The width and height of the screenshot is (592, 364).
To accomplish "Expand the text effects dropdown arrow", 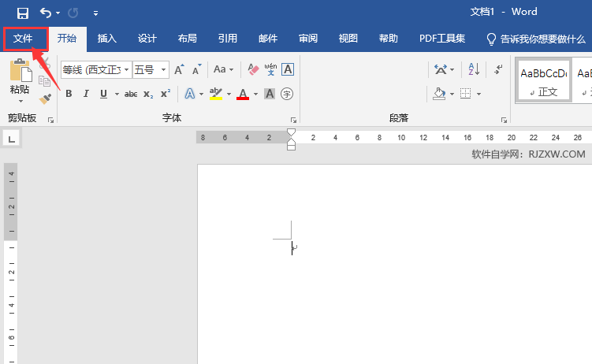I will (x=201, y=94).
